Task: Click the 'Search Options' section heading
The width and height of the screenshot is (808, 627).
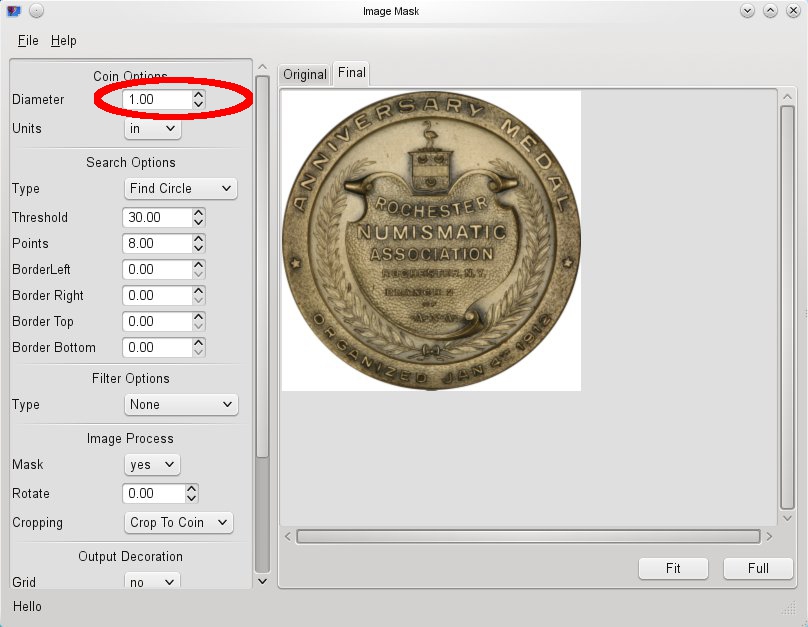Action: point(131,162)
